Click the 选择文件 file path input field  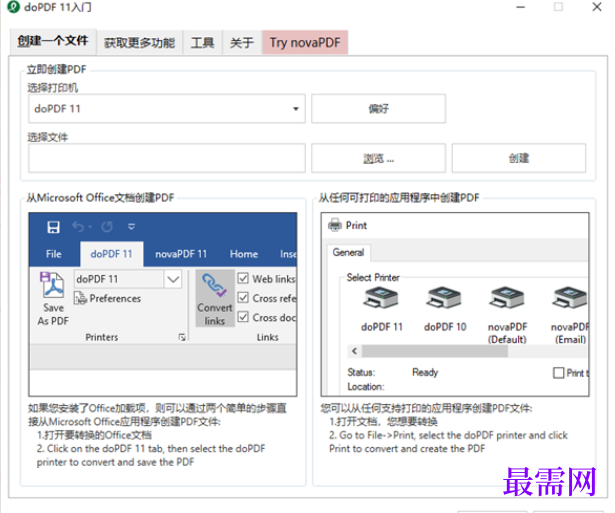(167, 158)
